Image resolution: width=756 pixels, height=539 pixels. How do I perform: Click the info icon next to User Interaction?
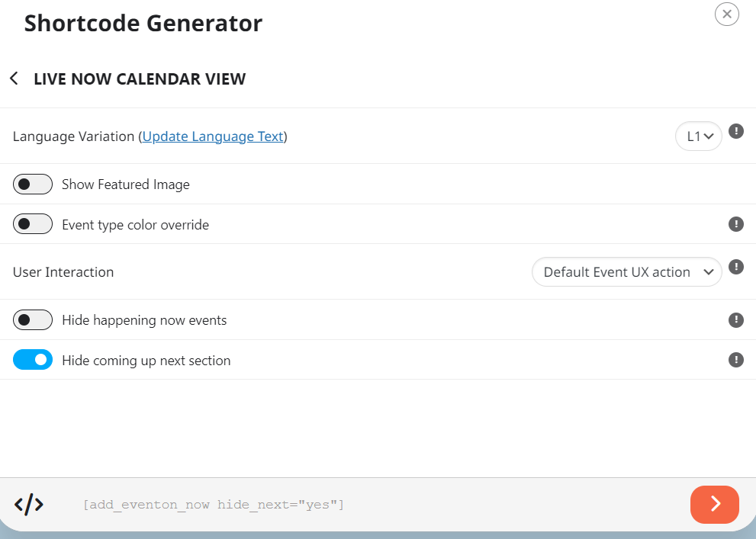click(735, 267)
